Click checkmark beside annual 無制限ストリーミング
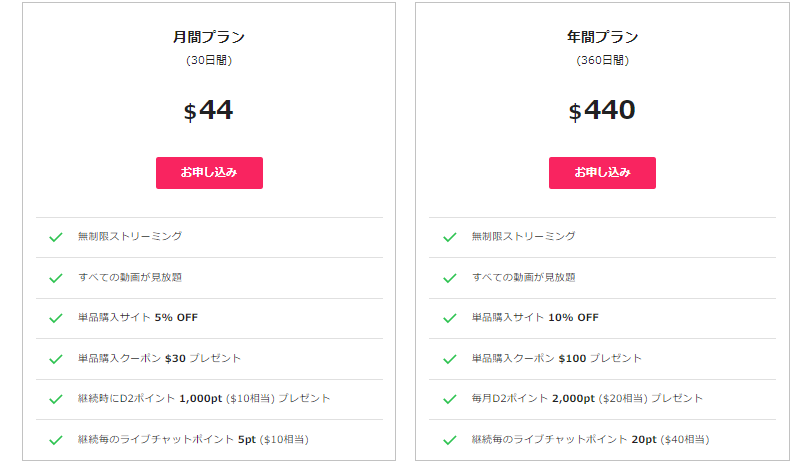This screenshot has height=470, width=805. coord(450,237)
